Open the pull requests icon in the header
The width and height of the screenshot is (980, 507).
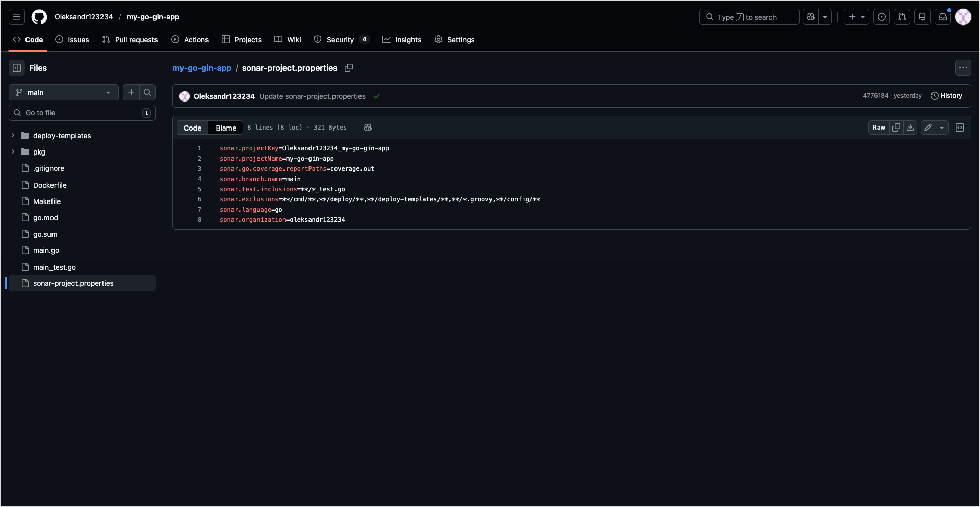pyautogui.click(x=902, y=17)
